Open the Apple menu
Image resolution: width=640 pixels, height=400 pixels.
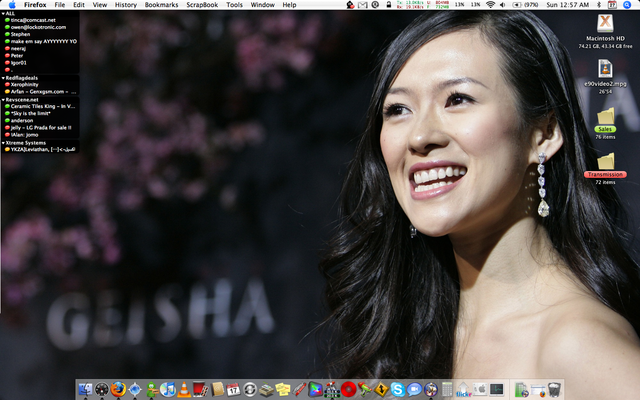coord(12,5)
